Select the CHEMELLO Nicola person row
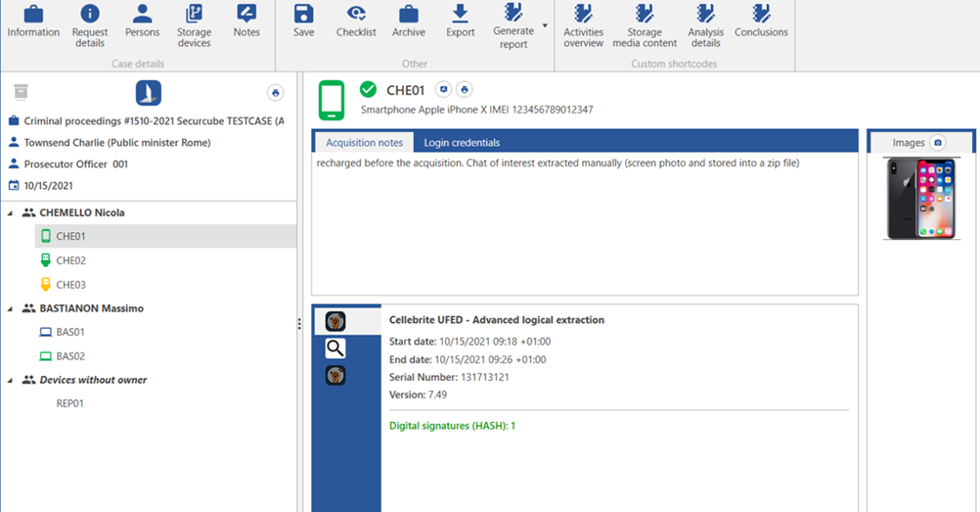980x512 pixels. coord(82,212)
